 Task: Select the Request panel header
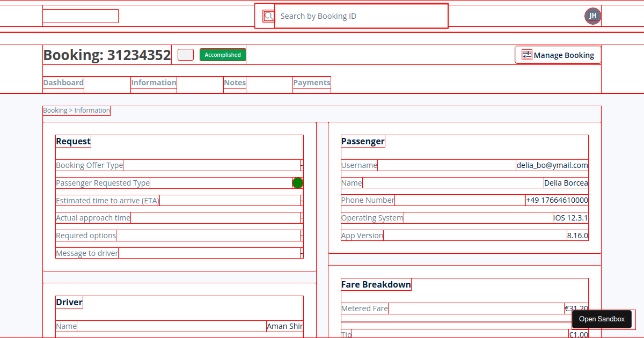(x=74, y=141)
